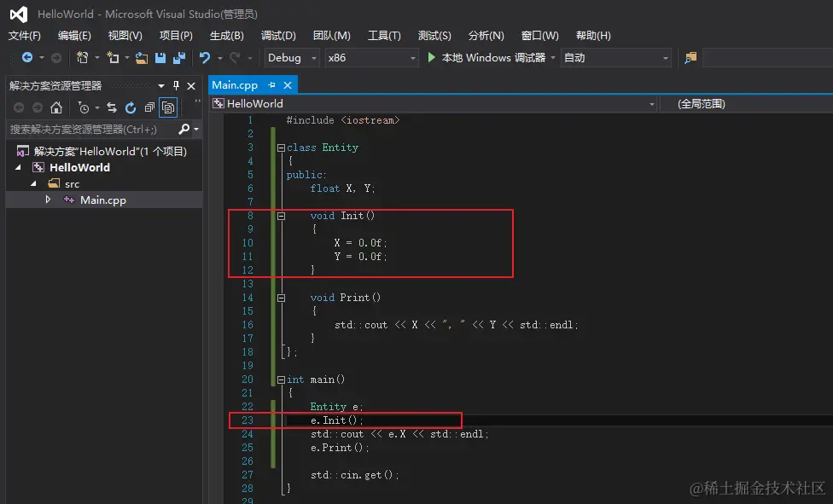The width and height of the screenshot is (833, 504).
Task: Open the 窗口(W) menu
Action: click(x=539, y=36)
